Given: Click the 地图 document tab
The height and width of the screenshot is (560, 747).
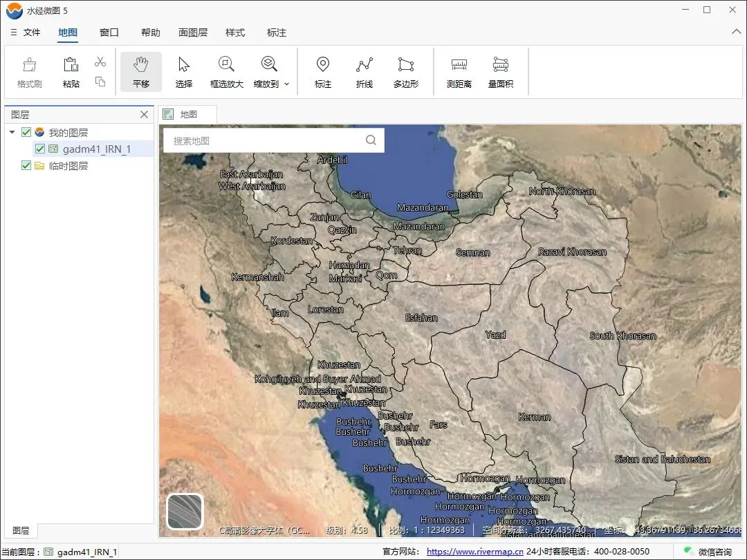Looking at the screenshot, I should (x=187, y=114).
